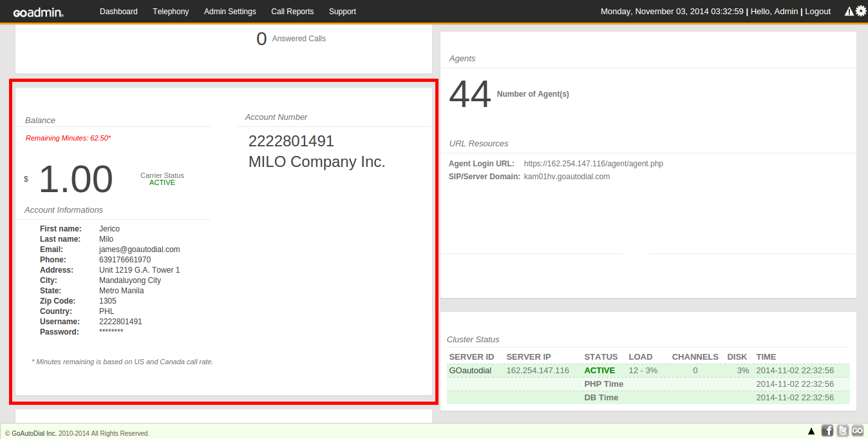Click the DISK column header
The image size is (868, 439).
tap(737, 357)
